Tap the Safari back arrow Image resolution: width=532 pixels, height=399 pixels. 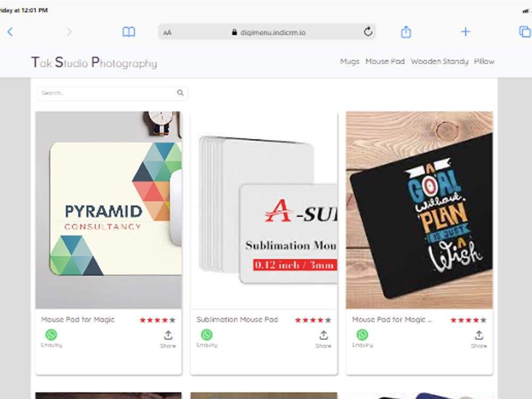pos(10,32)
